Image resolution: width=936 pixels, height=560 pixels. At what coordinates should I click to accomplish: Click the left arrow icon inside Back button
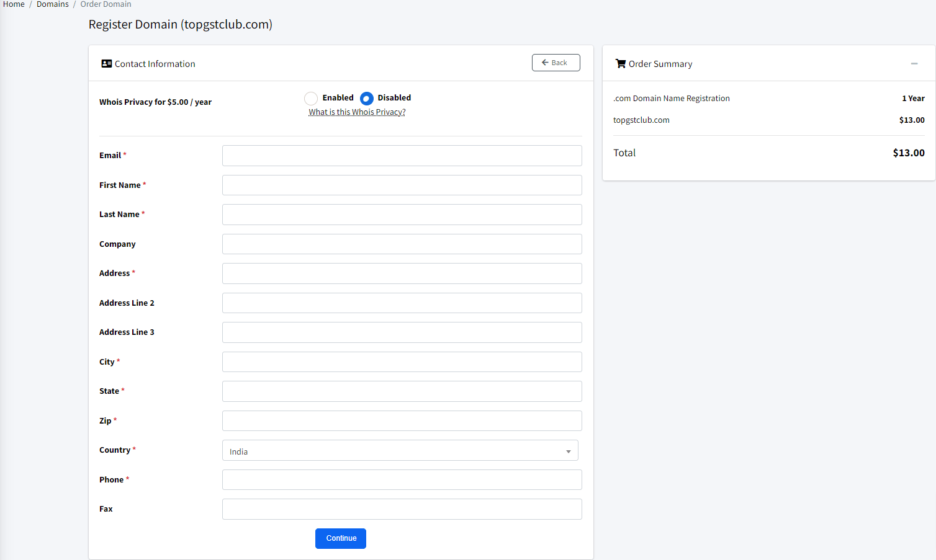(546, 62)
